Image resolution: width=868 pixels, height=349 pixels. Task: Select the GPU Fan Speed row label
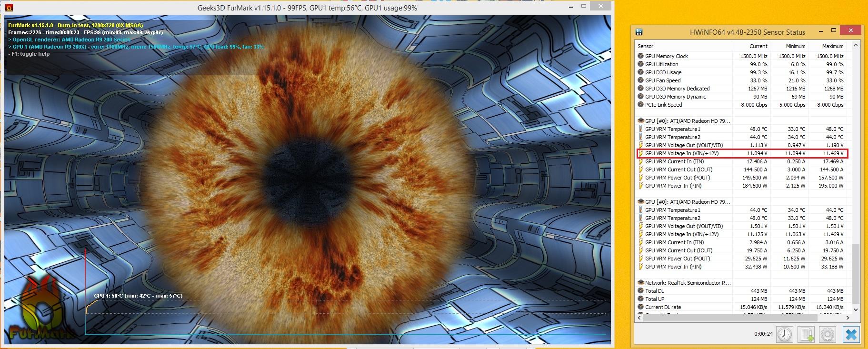pos(663,80)
